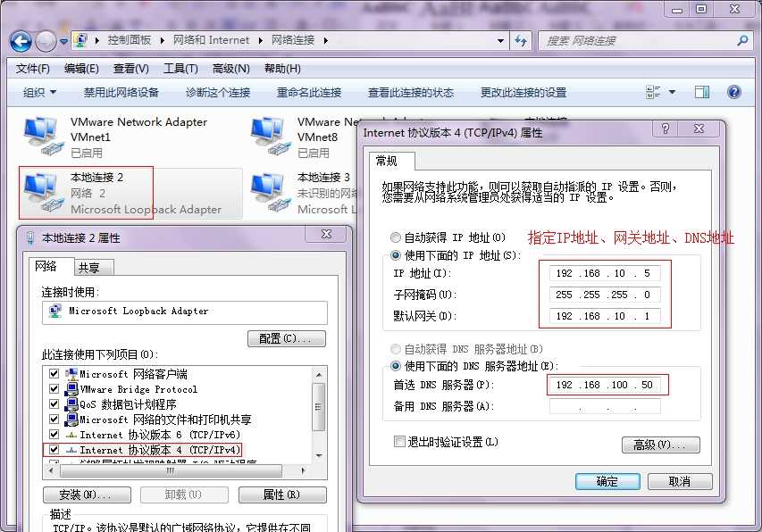Click 诊断这个连接 in the toolbar
The image size is (762, 532).
pyautogui.click(x=218, y=92)
